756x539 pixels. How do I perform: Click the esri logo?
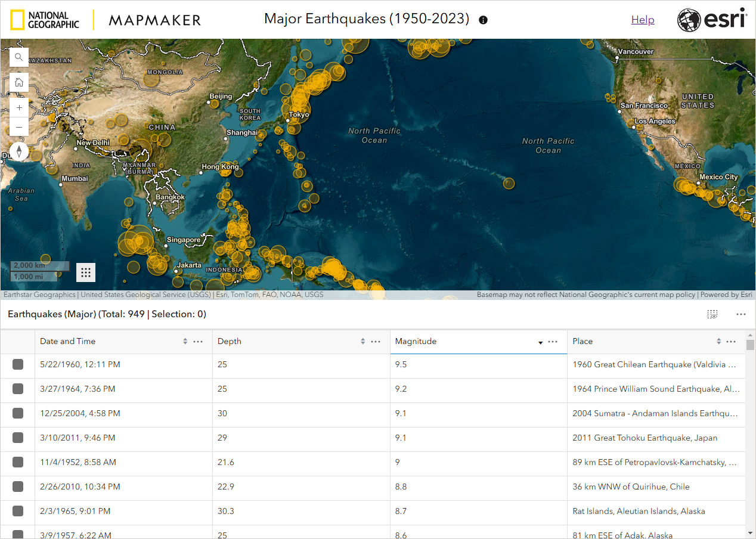point(712,19)
